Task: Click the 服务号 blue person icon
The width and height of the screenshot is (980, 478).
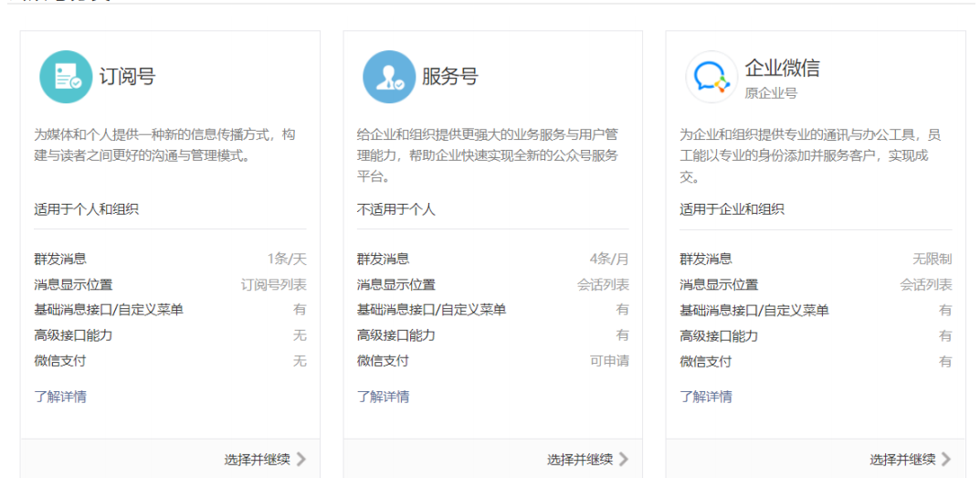Action: click(389, 77)
